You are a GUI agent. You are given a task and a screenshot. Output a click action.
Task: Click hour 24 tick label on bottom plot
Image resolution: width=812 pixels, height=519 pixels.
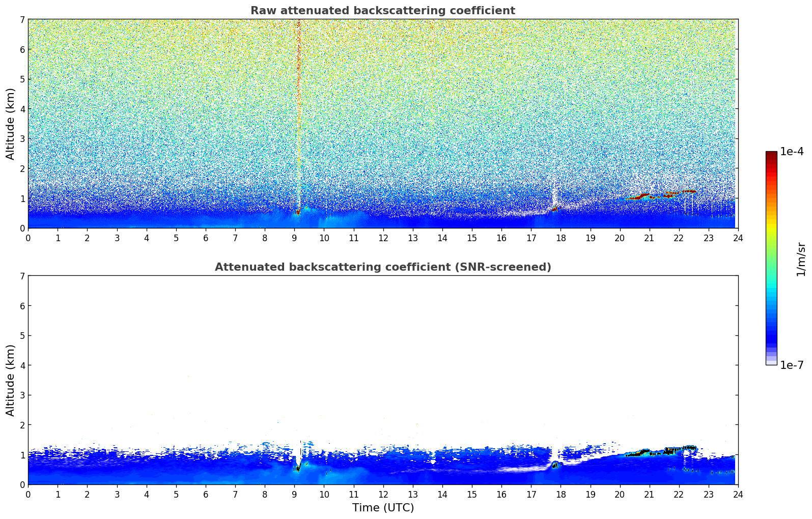click(738, 494)
